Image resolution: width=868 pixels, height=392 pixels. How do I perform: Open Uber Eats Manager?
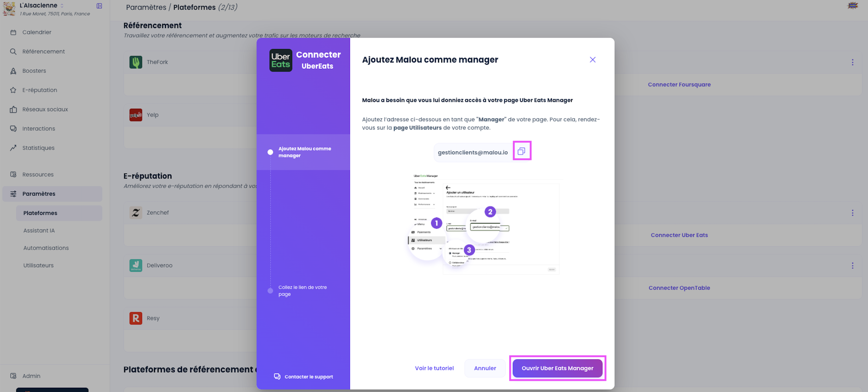pos(557,368)
